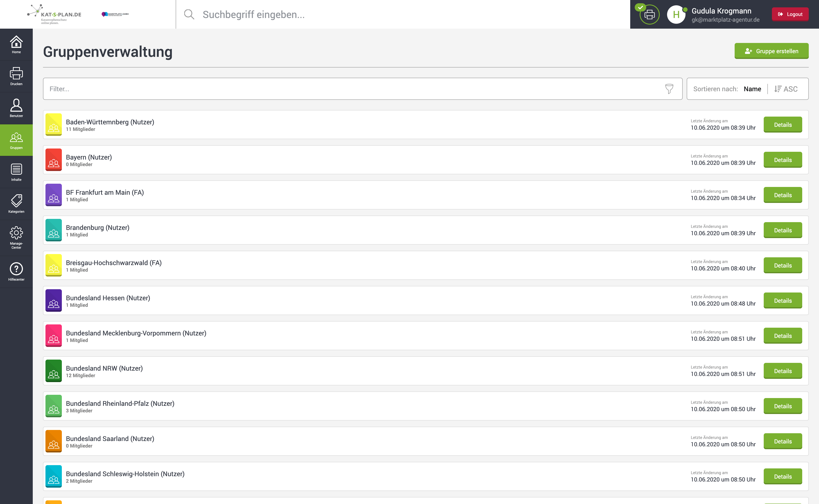Open Drucken in the sidebar

16,76
